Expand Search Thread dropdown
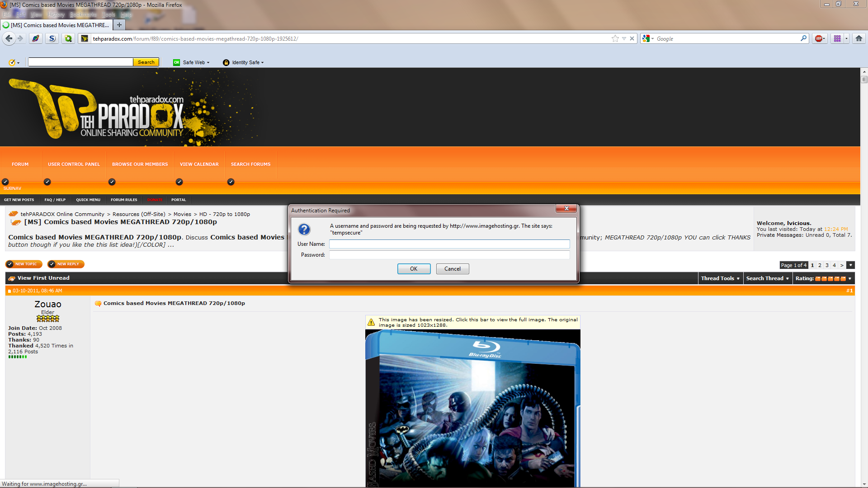This screenshot has width=868, height=488. 767,278
